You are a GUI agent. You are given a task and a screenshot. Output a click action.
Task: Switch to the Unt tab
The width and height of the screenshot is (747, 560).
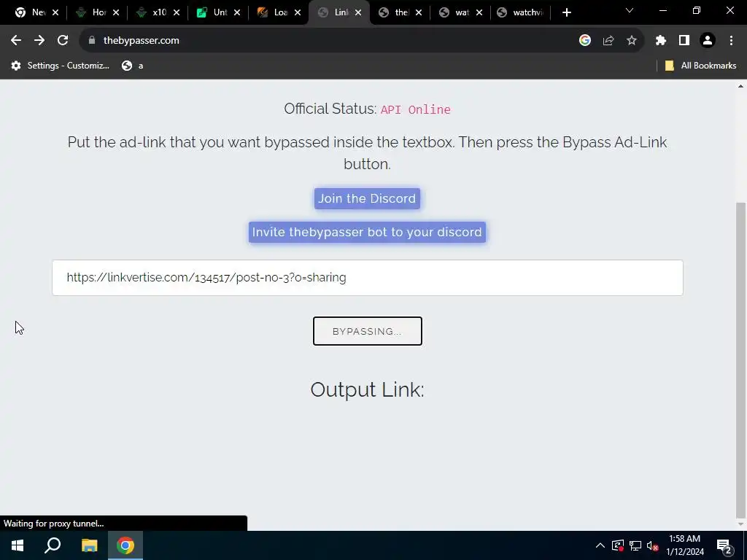pos(212,12)
